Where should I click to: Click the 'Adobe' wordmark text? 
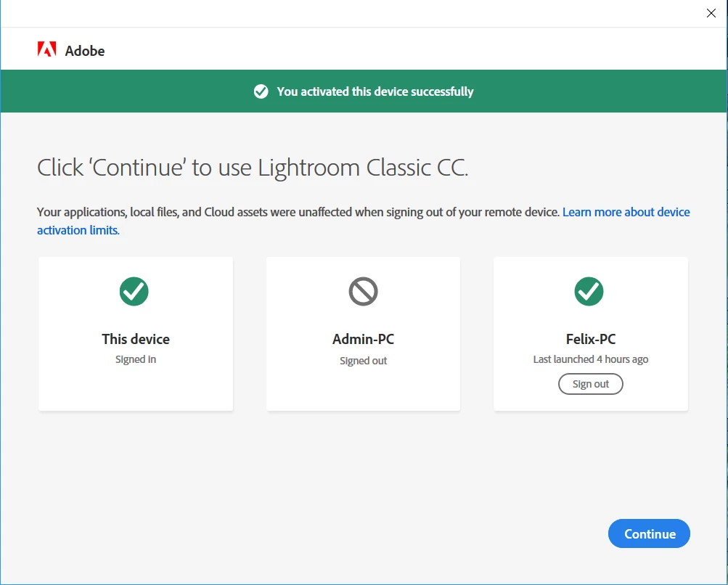point(85,51)
